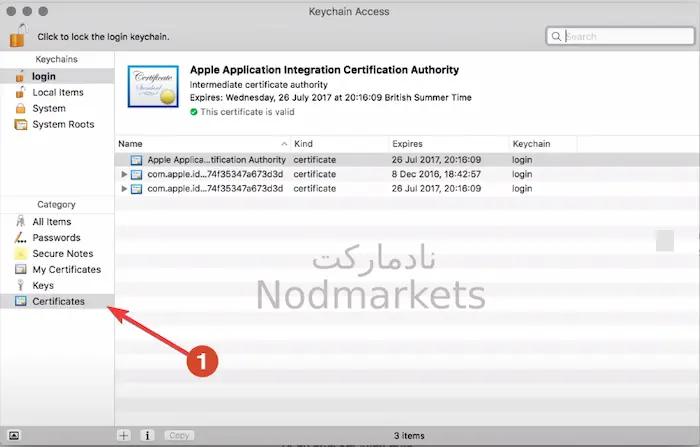Click the System keychain locked padlock icon
Image resolution: width=700 pixels, height=447 pixels.
click(21, 109)
